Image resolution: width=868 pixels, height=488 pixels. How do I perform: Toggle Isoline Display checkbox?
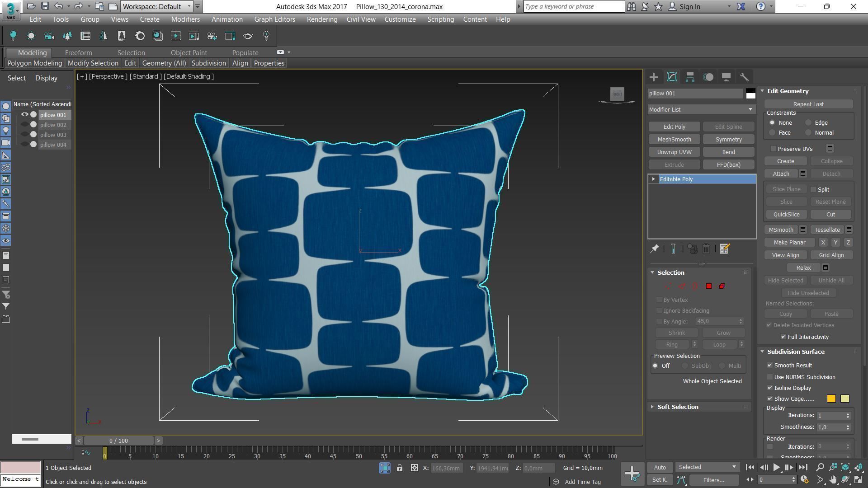[x=770, y=388]
